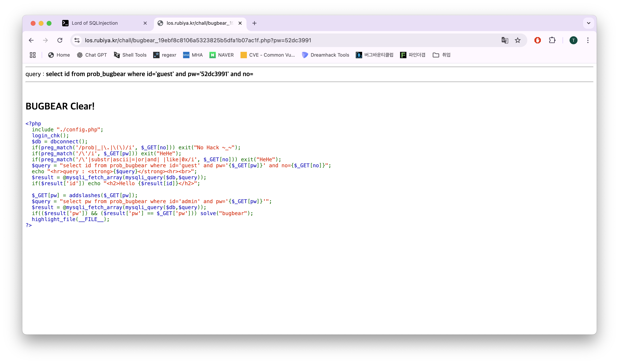Select the los.rubiya.kr bugbear tab
Screen dimensions: 619x364
[199, 23]
